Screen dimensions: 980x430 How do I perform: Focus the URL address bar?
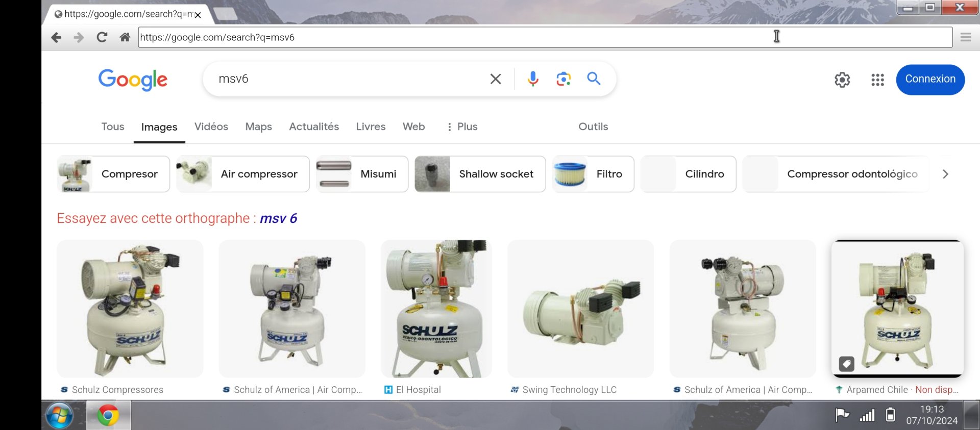545,37
